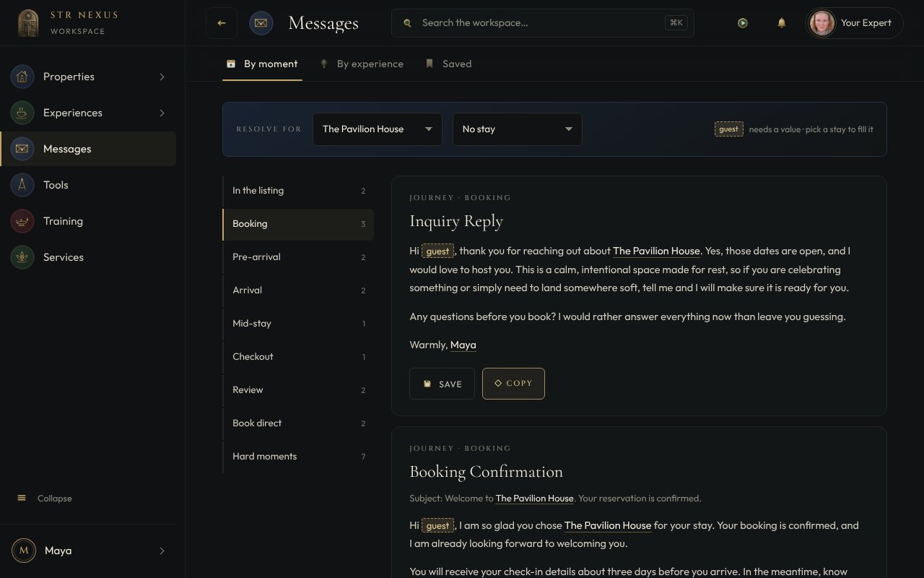Open Services via the lotus icon
The image size is (924, 578).
coord(22,257)
